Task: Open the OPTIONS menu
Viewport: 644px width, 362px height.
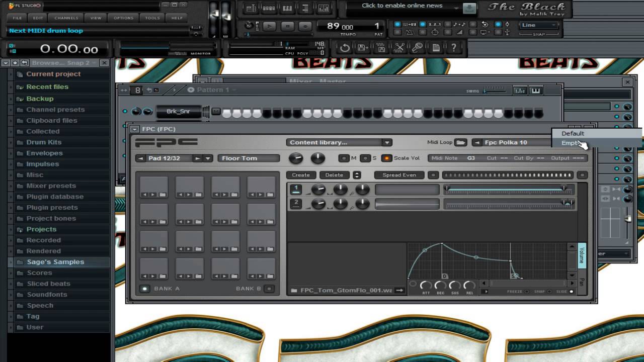Action: click(123, 18)
